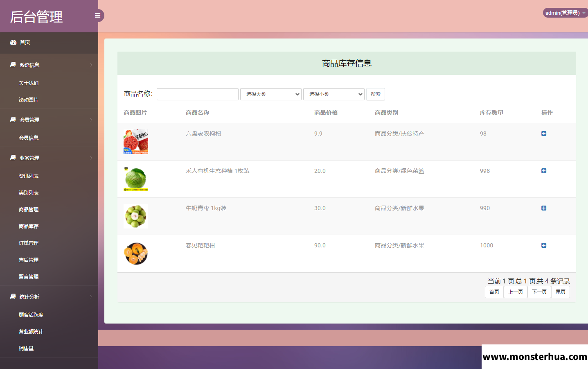This screenshot has height=369, width=588.
Task: Click cabbage thumbnail for 禾人有机生态种植
Action: (136, 179)
